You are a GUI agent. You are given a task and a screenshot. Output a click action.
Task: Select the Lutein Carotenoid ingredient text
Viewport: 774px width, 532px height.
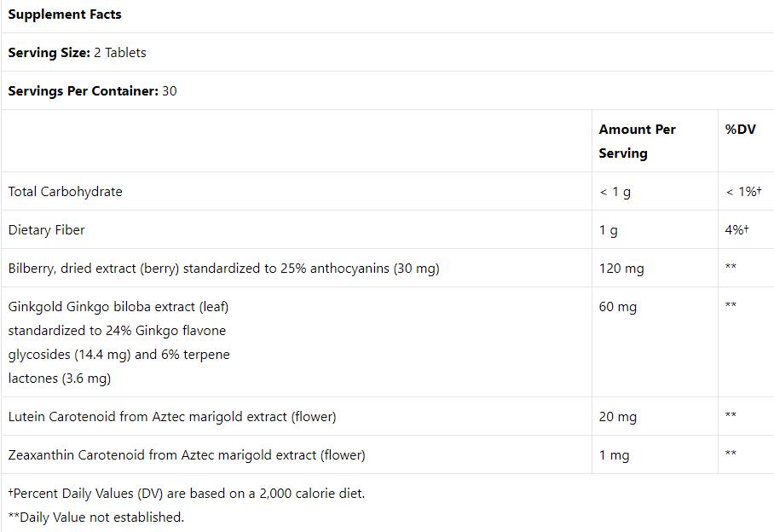click(172, 417)
